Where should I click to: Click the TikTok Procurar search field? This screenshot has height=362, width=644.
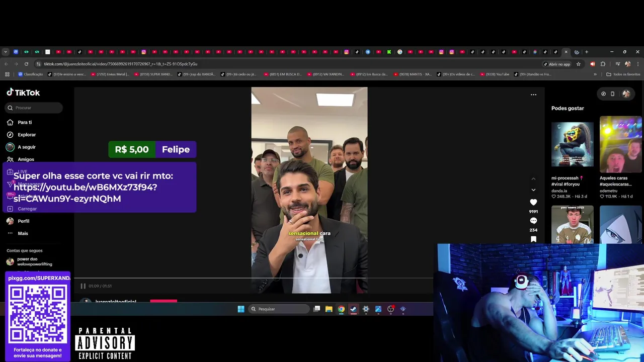click(x=34, y=108)
